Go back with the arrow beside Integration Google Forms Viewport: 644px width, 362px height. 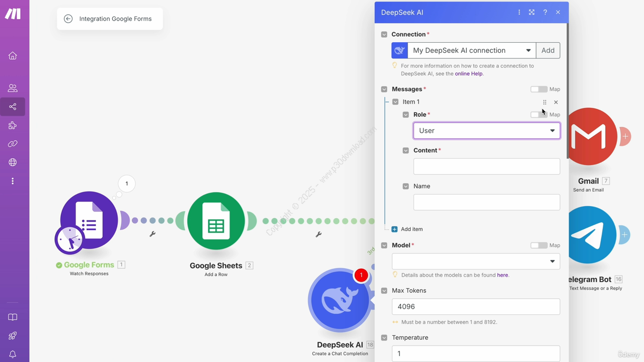[68, 19]
